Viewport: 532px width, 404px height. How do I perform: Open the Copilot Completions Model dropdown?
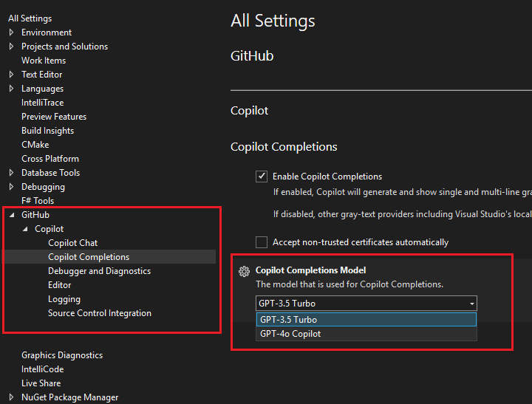coord(471,304)
